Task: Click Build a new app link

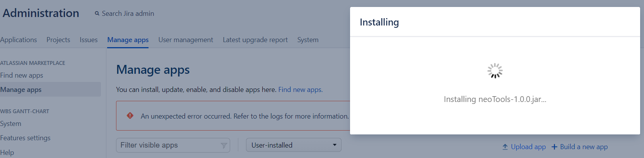Action: click(584, 147)
